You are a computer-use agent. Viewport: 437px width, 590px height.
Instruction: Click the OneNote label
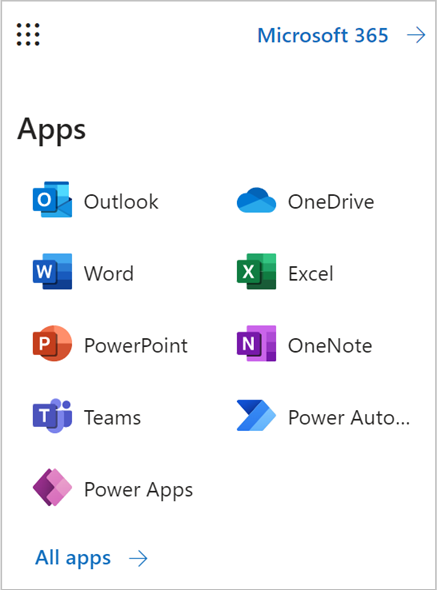pos(330,345)
